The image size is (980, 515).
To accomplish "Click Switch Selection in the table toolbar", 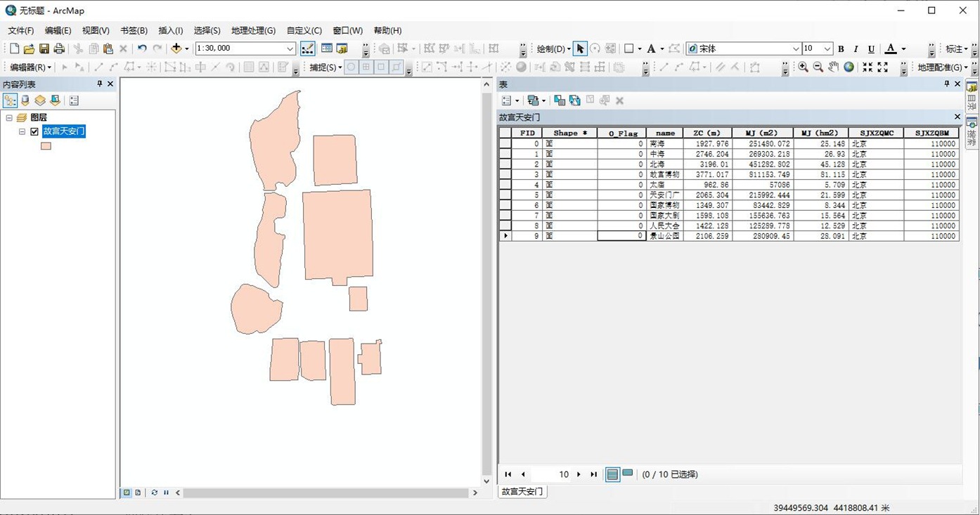I will tap(574, 100).
